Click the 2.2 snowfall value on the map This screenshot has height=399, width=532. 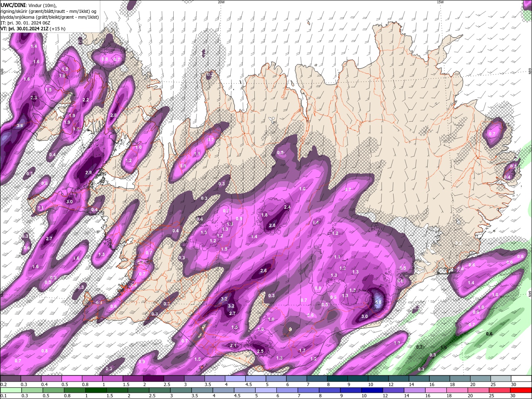pyautogui.click(x=86, y=100)
